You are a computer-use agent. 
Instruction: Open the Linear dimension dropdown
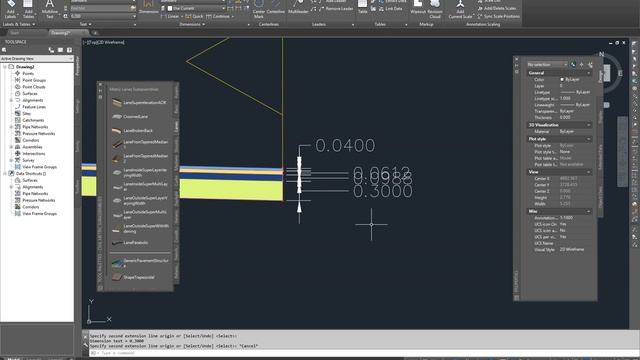182,16
